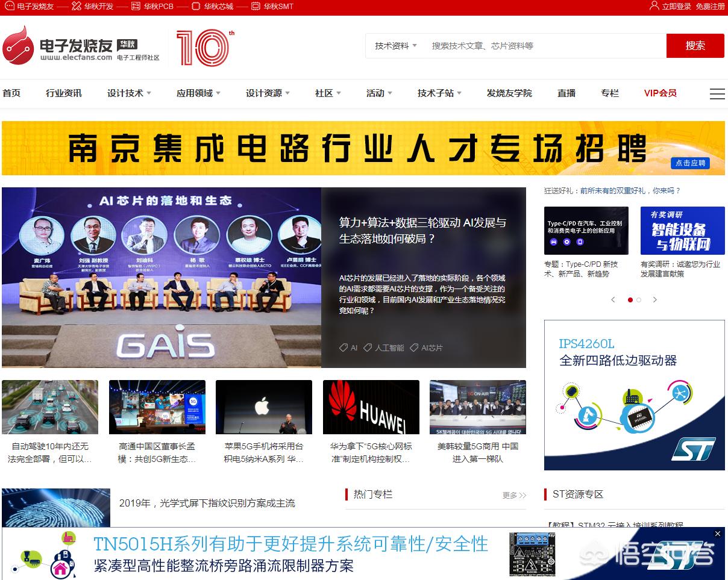728x580 pixels.
Task: Open article 2019年，光学式屏下指纹识别方案成主流
Action: click(x=207, y=503)
